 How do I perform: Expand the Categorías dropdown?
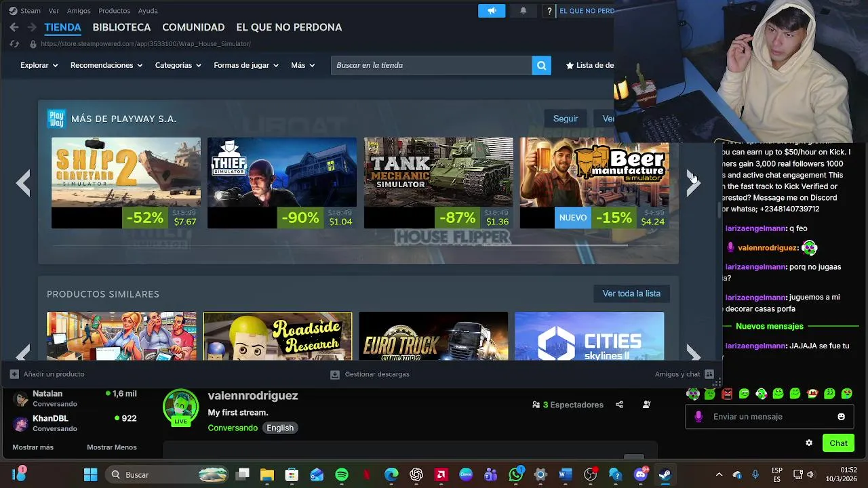(x=178, y=65)
